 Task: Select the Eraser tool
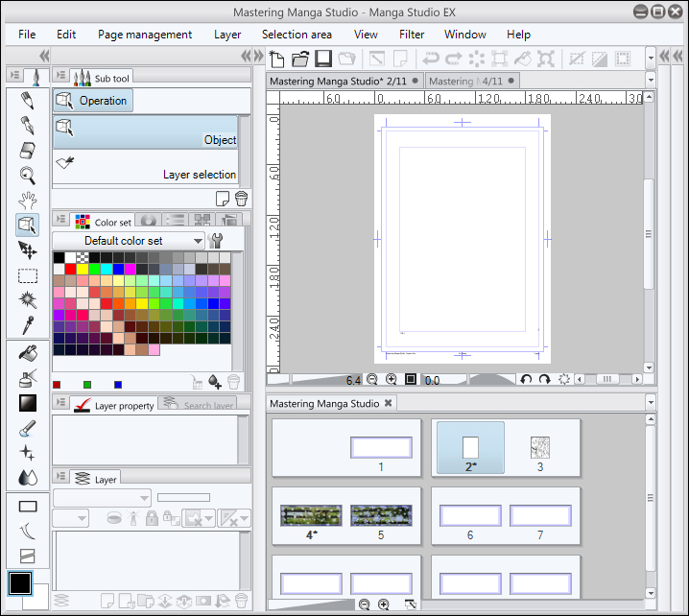[x=27, y=151]
